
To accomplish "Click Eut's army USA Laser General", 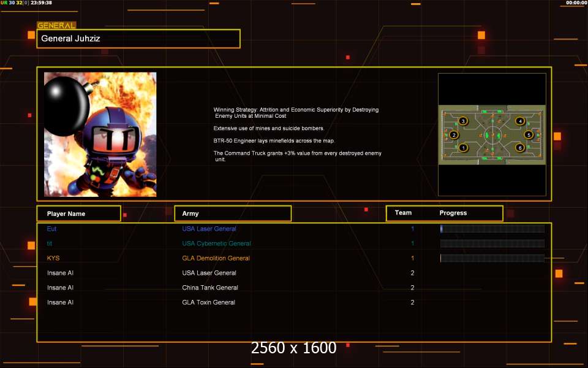I will pyautogui.click(x=209, y=229).
